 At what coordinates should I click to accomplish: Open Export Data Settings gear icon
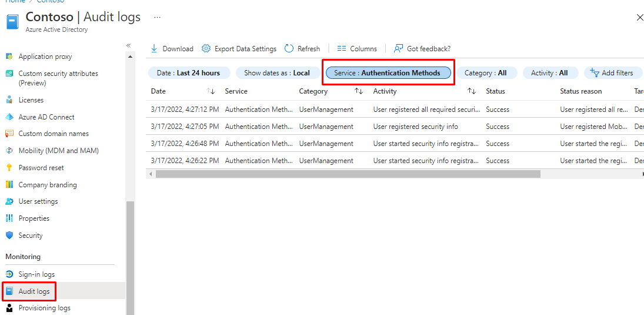(206, 49)
